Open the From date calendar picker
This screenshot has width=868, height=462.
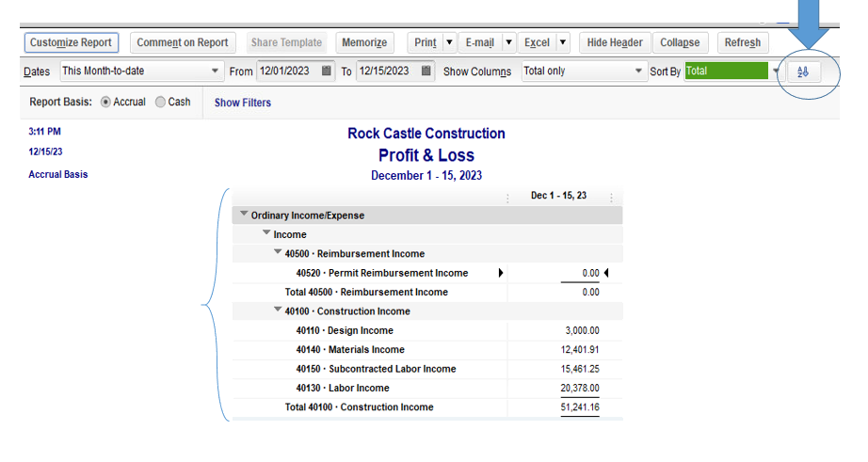click(x=326, y=71)
